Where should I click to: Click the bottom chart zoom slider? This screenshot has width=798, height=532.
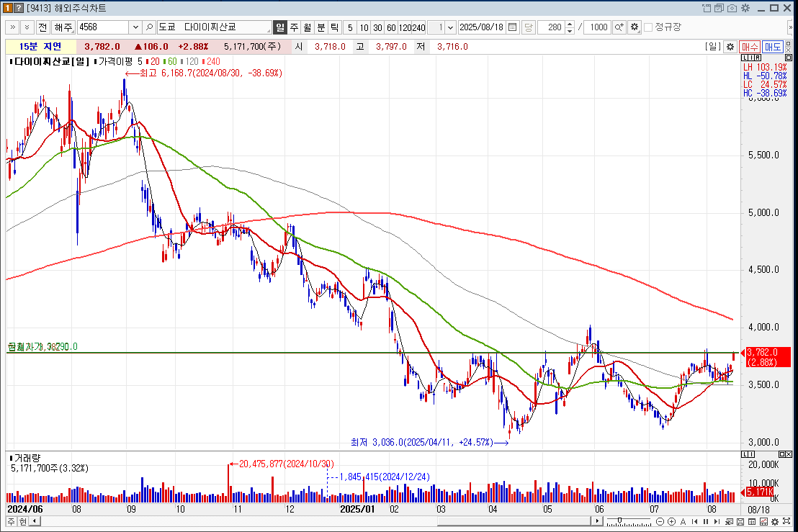[x=619, y=520]
